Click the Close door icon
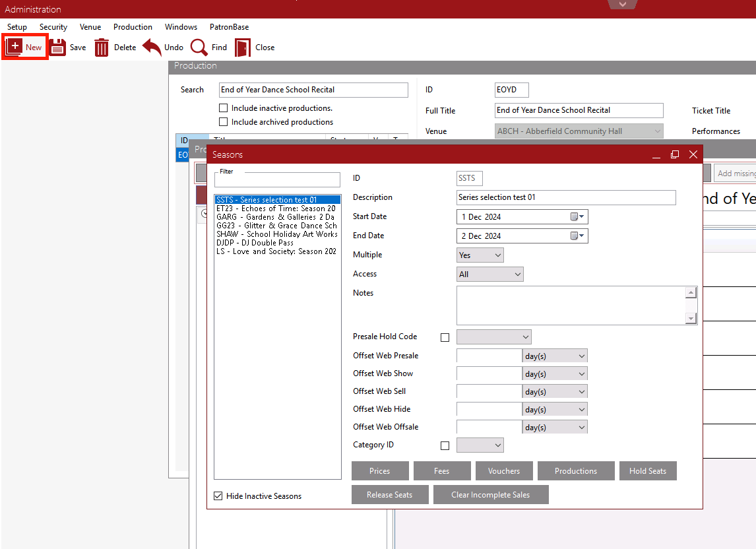 [x=243, y=48]
